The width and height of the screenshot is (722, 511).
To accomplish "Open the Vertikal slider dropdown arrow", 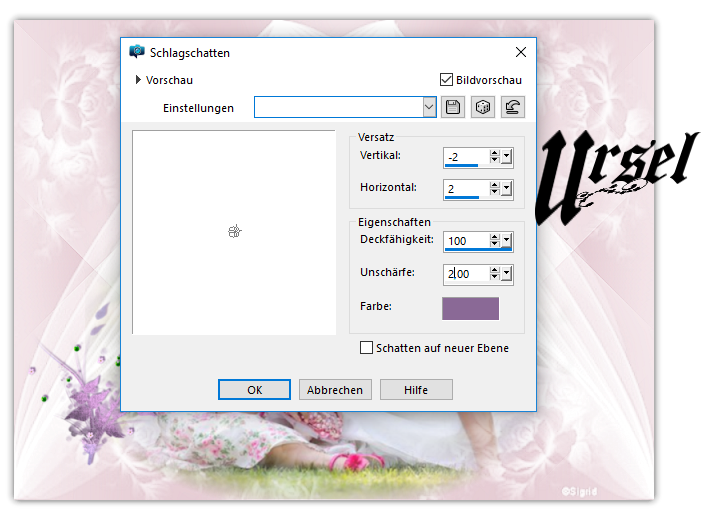I will pyautogui.click(x=507, y=157).
